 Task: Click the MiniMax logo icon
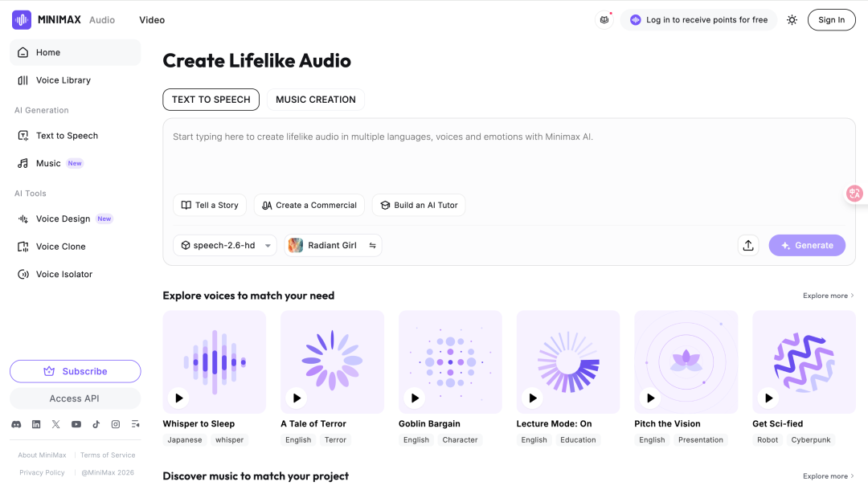point(22,20)
